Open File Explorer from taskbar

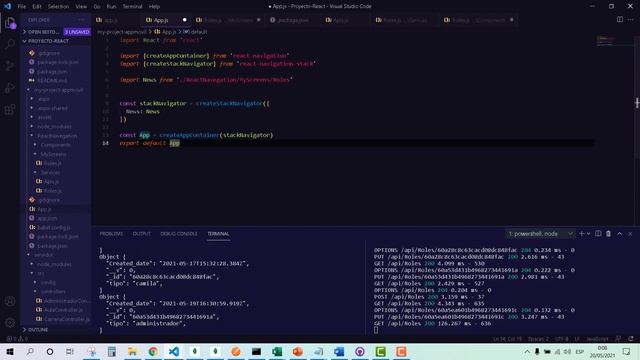(x=132, y=351)
